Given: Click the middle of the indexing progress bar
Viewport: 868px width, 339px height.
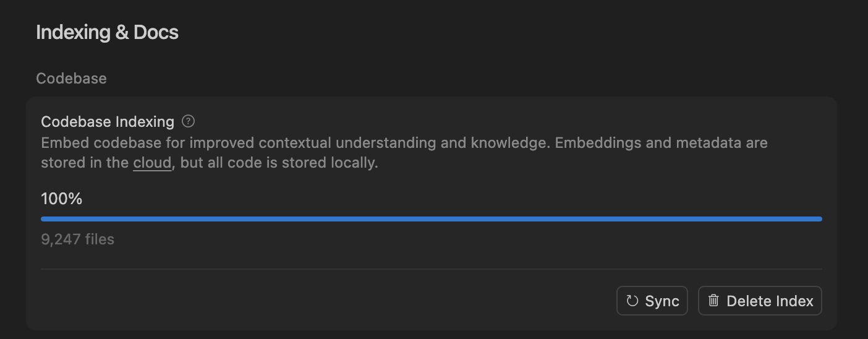Looking at the screenshot, I should [x=432, y=219].
